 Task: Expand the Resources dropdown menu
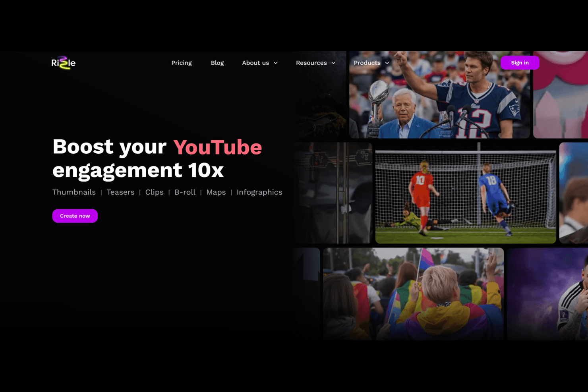pos(315,63)
